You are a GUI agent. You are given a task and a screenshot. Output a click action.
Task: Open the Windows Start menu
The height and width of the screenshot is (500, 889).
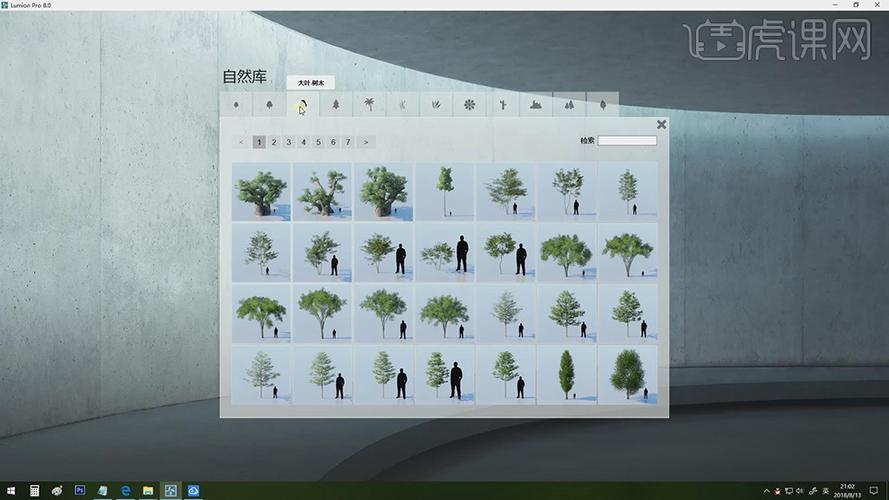(x=11, y=491)
